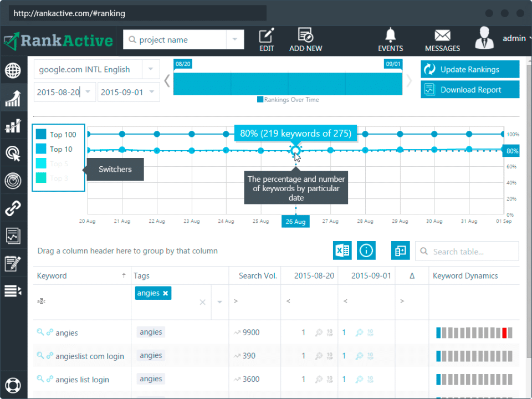Click the ADD NEW project icon
This screenshot has width=532, height=399.
pyautogui.click(x=305, y=40)
